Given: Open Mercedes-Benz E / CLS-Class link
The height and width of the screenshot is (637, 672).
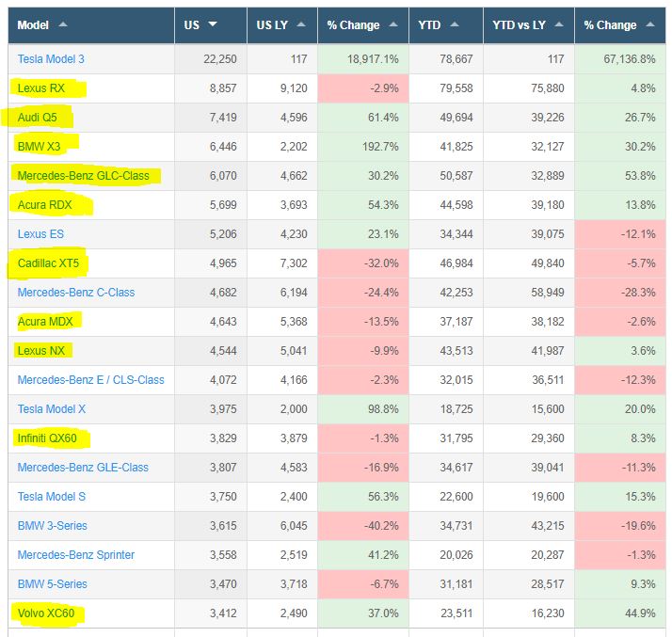Looking at the screenshot, I should click(91, 379).
